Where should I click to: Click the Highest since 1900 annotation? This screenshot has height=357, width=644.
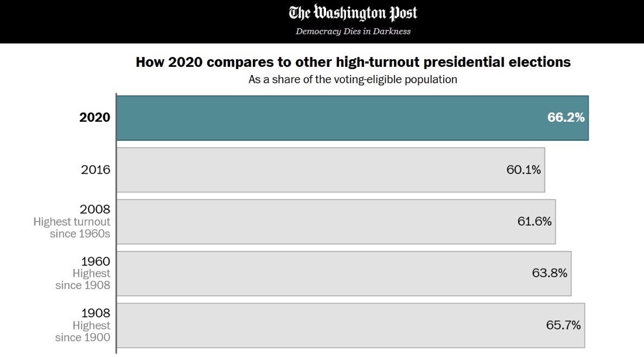[x=83, y=331]
